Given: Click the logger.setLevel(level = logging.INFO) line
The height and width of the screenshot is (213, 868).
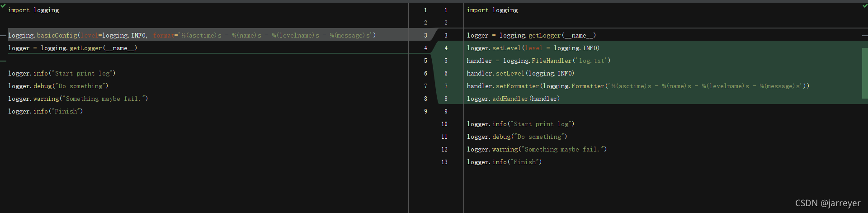Looking at the screenshot, I should (x=533, y=48).
